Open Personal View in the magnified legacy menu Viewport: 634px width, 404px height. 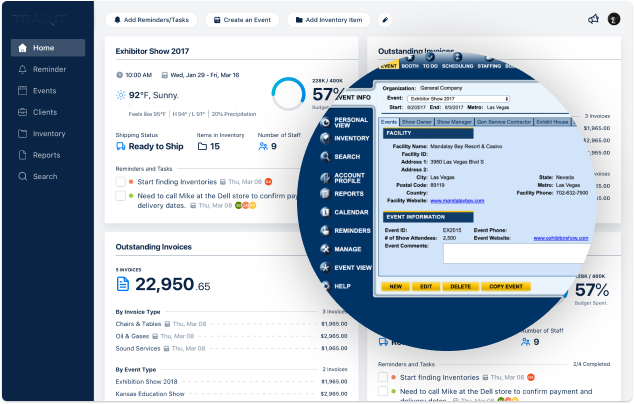pyautogui.click(x=344, y=122)
